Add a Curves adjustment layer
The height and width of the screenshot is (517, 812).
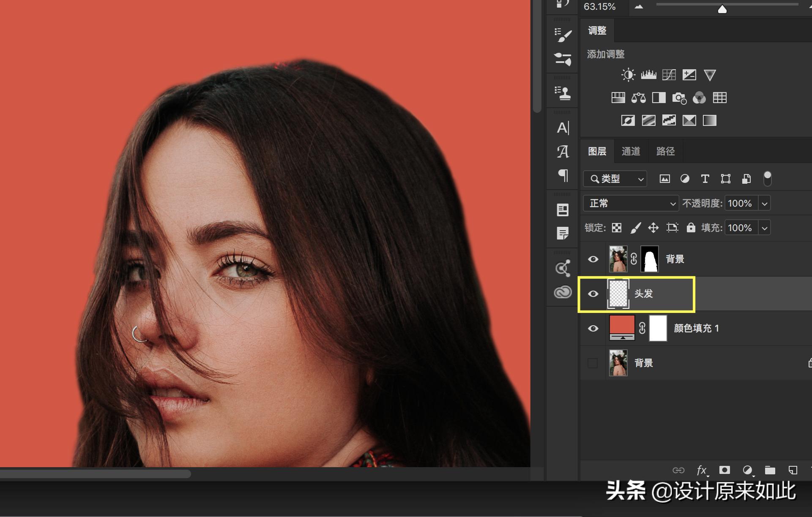669,75
